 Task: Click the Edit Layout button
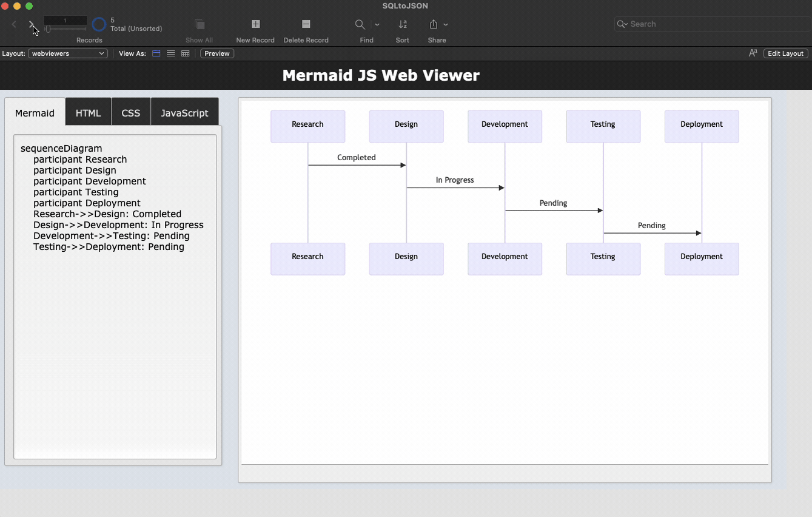(785, 53)
